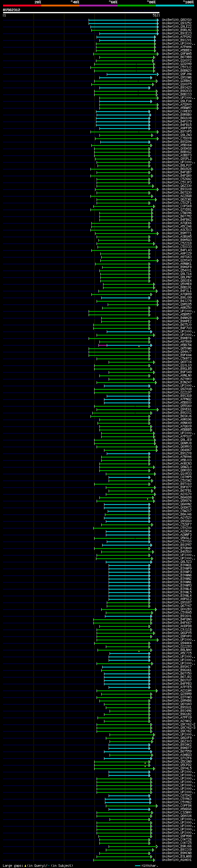
Task: Click the cyan ~100% identity legend bar
Action: coord(175,6)
